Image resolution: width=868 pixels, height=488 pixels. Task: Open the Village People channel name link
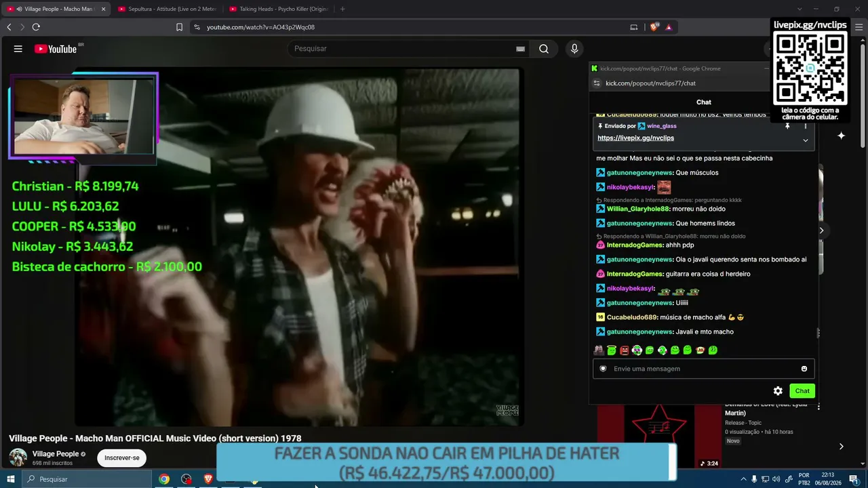click(56, 454)
